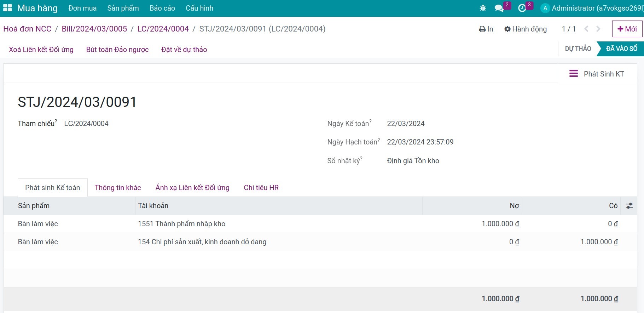Go to previous record arrow
This screenshot has height=313, width=644.
coord(586,29)
